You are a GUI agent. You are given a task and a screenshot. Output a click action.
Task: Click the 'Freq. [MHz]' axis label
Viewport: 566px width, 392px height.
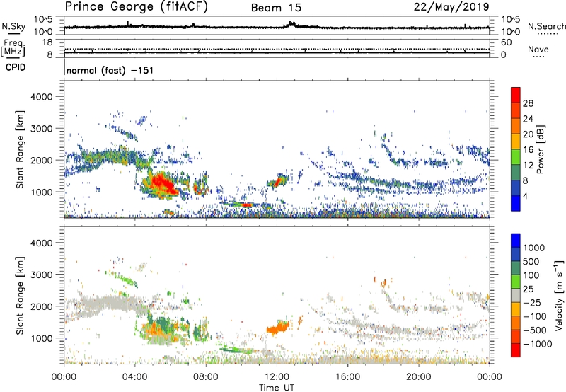13,47
